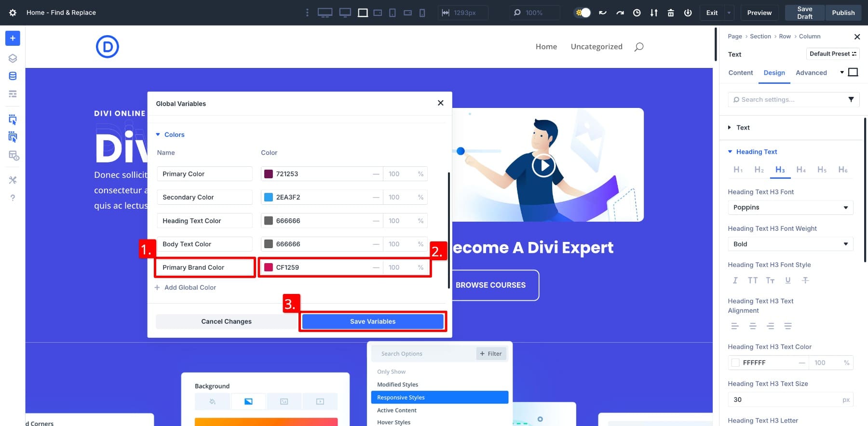Screen dimensions: 868x426
Task: Click the Primary Brand Color name field
Action: pos(204,267)
